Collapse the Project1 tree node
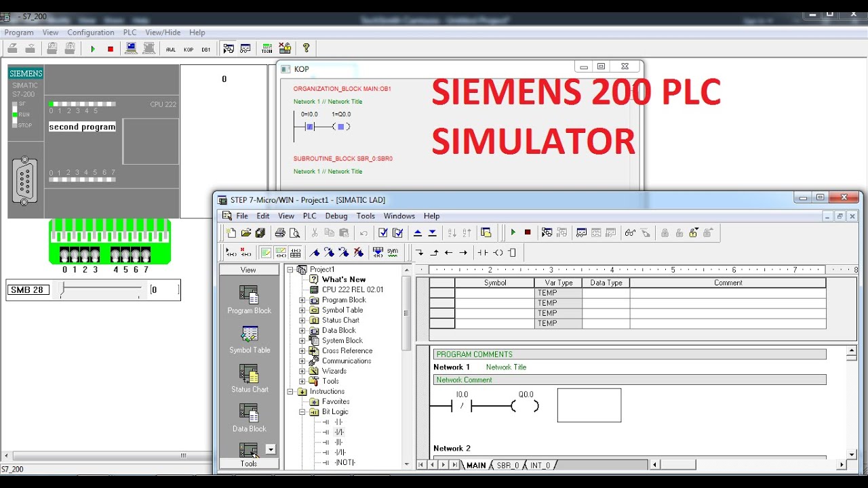 pyautogui.click(x=290, y=270)
